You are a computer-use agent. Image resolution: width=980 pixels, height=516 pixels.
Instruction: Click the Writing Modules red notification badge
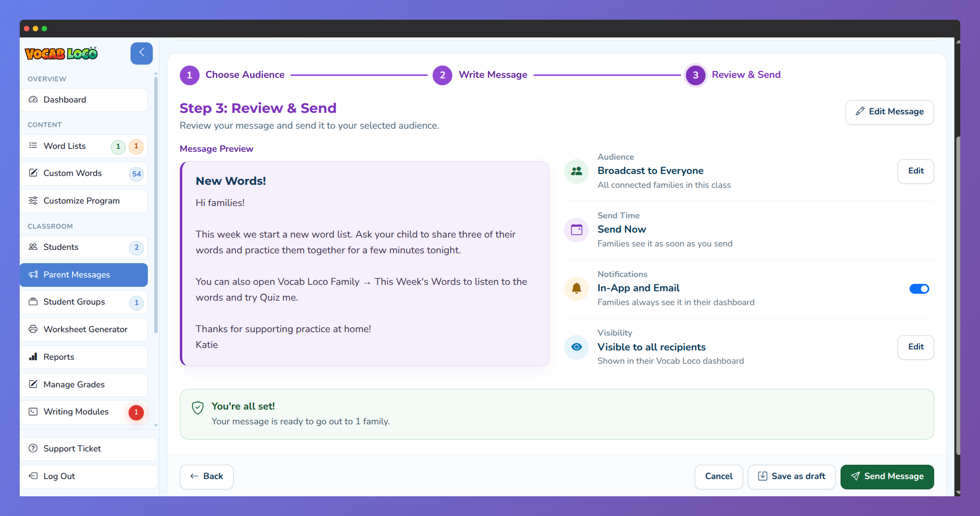point(136,413)
